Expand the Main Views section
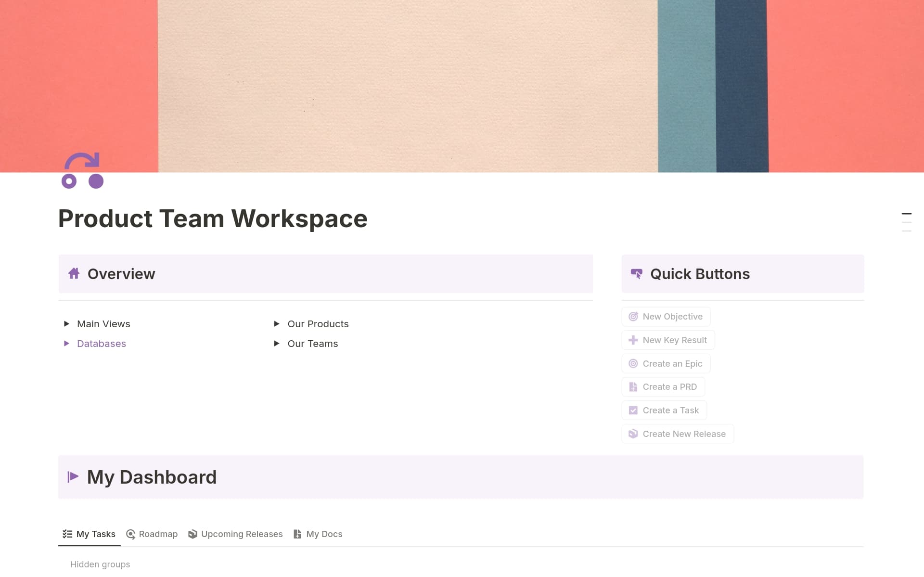Image resolution: width=924 pixels, height=577 pixels. click(67, 323)
